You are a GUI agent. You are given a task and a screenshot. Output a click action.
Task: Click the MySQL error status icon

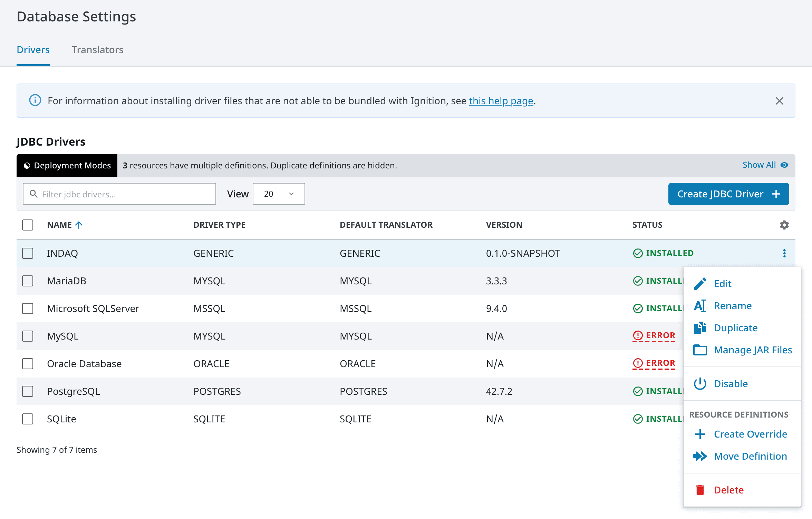(638, 335)
